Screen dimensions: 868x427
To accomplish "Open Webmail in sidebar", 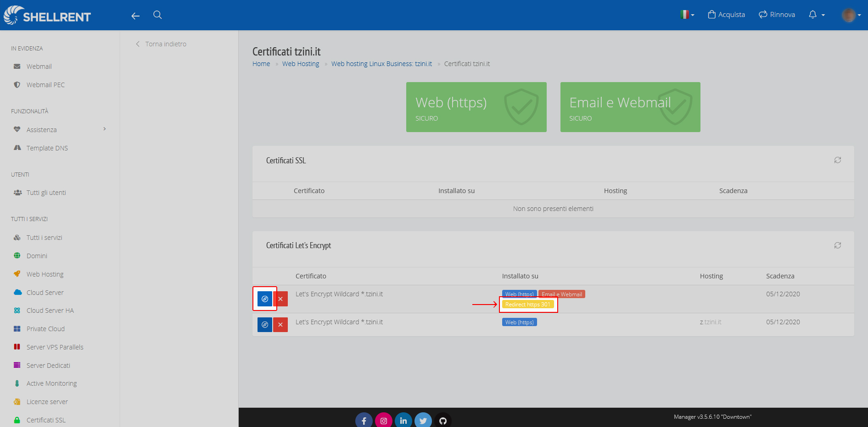I will coord(39,67).
